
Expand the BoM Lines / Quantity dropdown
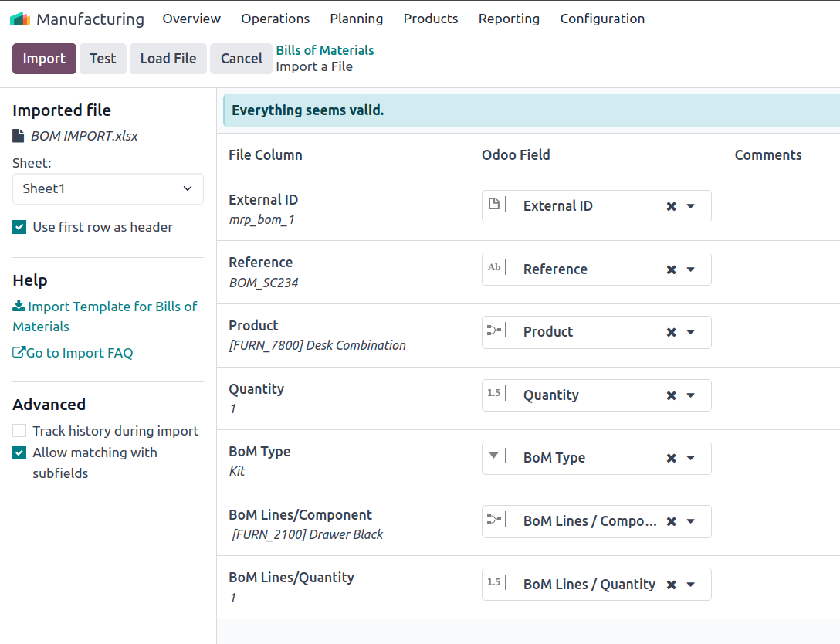coord(690,585)
